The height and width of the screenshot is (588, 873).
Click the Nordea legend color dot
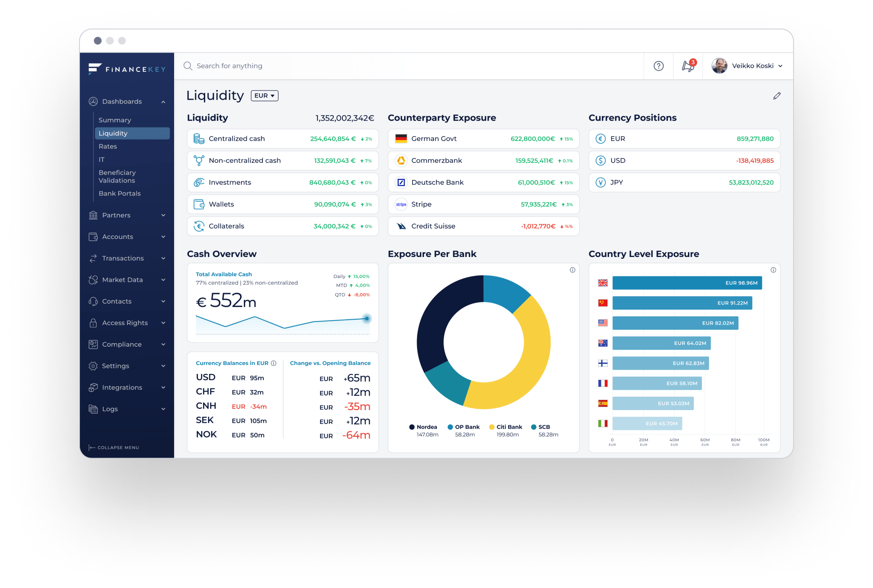[412, 427]
